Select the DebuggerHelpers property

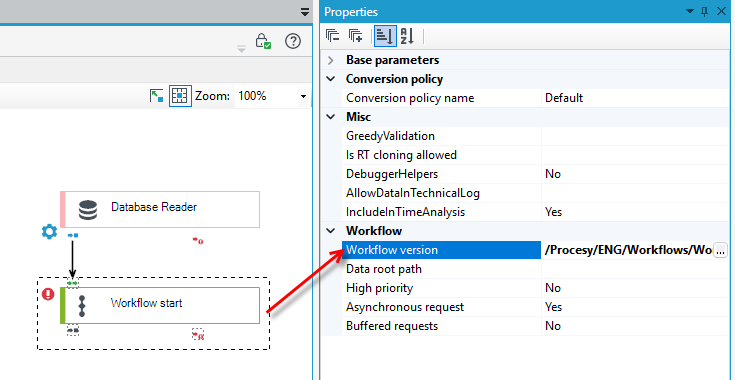[442, 174]
